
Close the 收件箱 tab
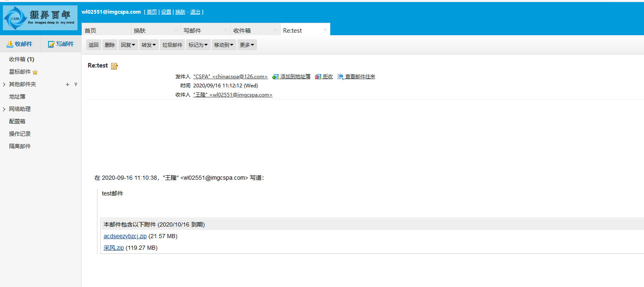(276, 30)
